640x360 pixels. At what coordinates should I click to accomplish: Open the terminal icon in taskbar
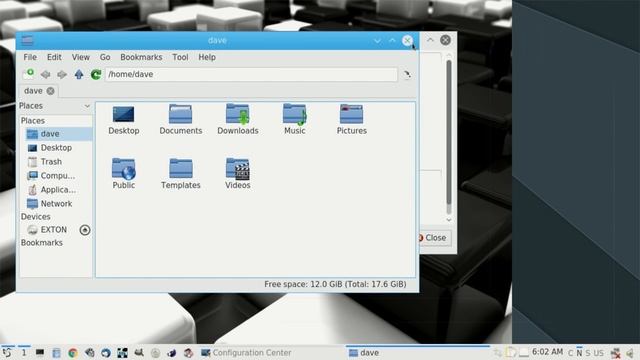tap(40, 352)
